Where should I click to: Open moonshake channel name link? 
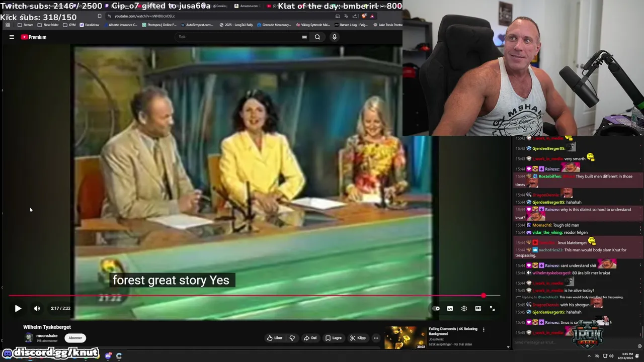pyautogui.click(x=47, y=335)
